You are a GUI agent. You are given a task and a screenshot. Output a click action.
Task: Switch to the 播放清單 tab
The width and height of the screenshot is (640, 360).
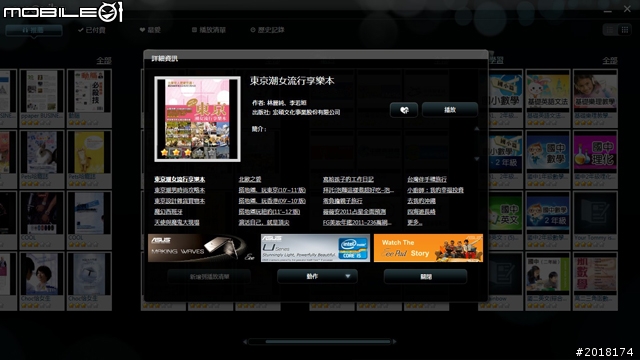209,30
